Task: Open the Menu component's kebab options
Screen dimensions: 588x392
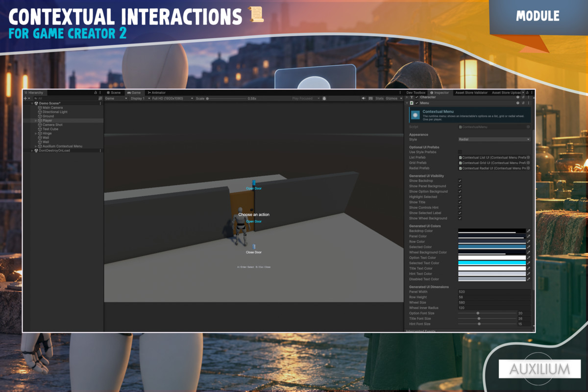Action: tap(529, 103)
